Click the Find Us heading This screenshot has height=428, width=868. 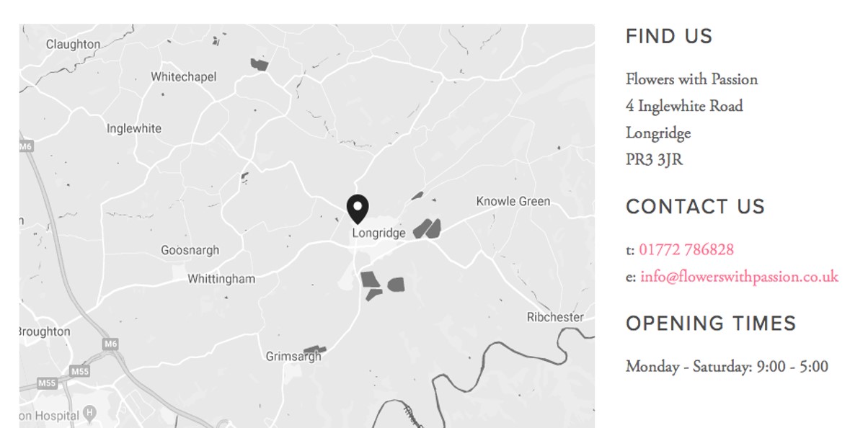point(669,37)
